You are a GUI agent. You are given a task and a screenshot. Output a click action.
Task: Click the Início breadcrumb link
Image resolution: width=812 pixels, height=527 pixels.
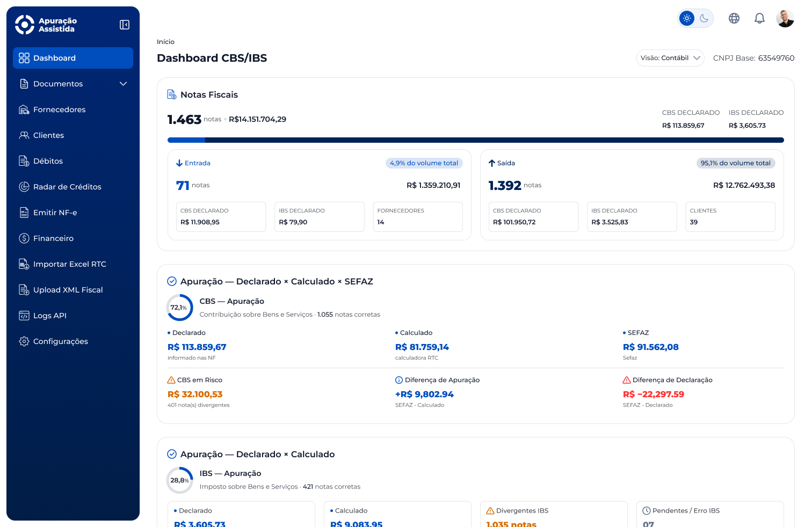click(165, 42)
